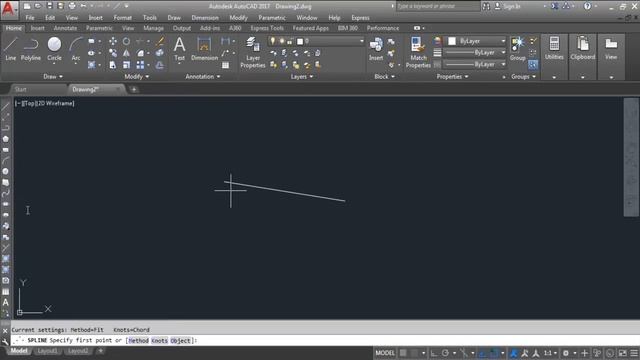Toggle group selection button in Groups panel
This screenshot has width=640, height=360.
pyautogui.click(x=533, y=64)
